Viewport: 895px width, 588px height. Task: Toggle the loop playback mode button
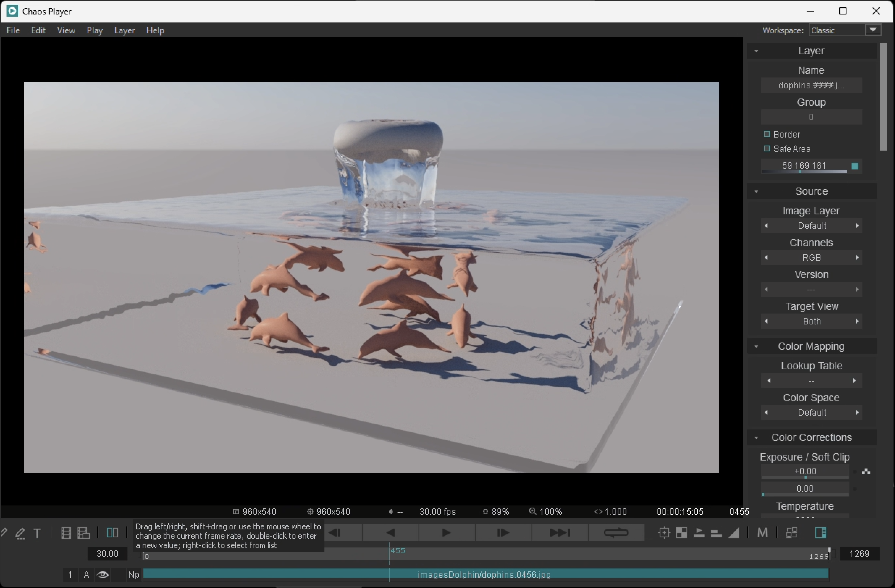[616, 533]
